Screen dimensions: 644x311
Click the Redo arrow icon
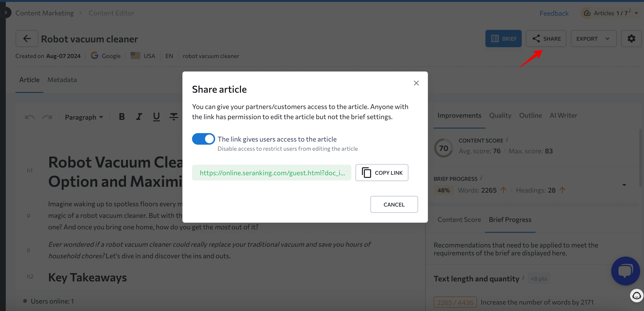[x=47, y=117]
